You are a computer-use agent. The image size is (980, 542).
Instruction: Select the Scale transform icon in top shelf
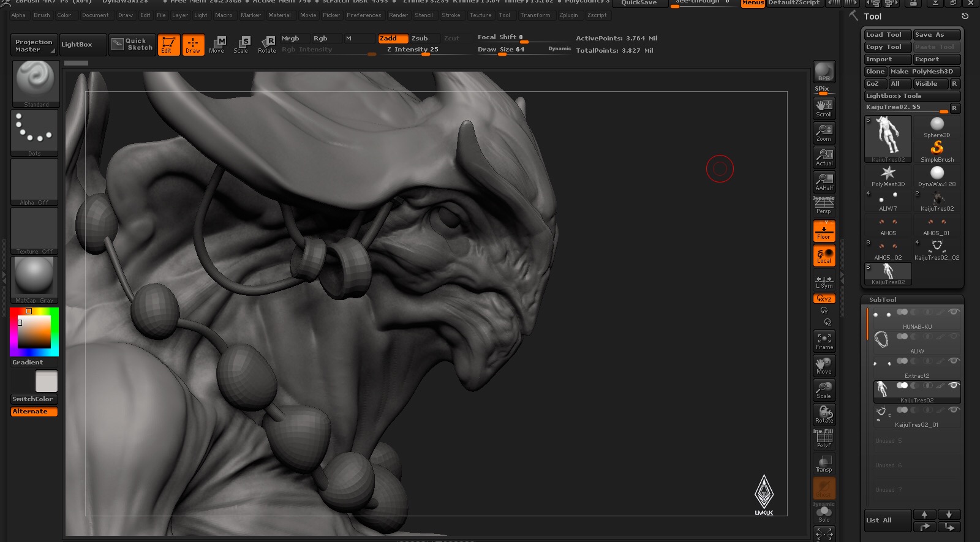[241, 45]
